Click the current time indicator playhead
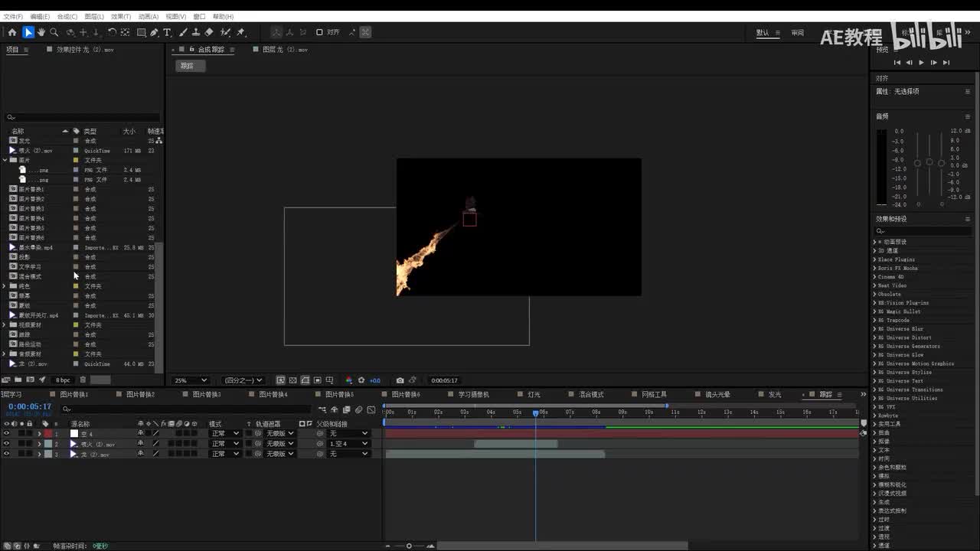This screenshot has width=980, height=551. 535,413
